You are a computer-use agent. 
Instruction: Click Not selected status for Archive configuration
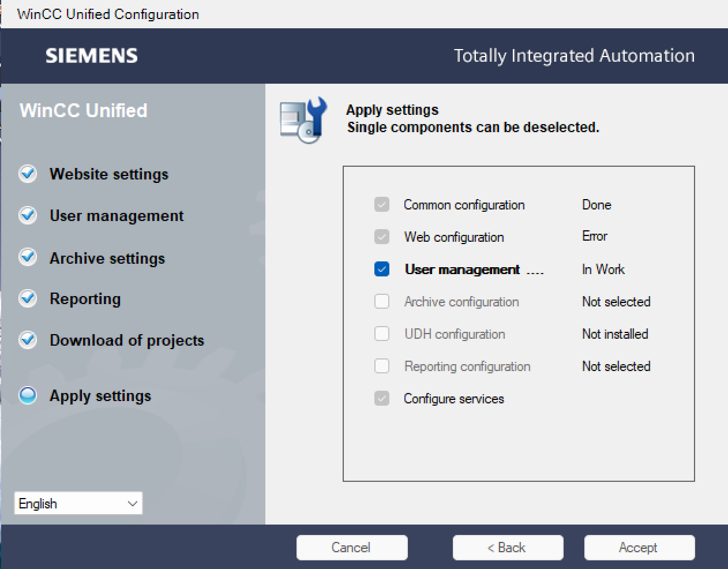(616, 302)
